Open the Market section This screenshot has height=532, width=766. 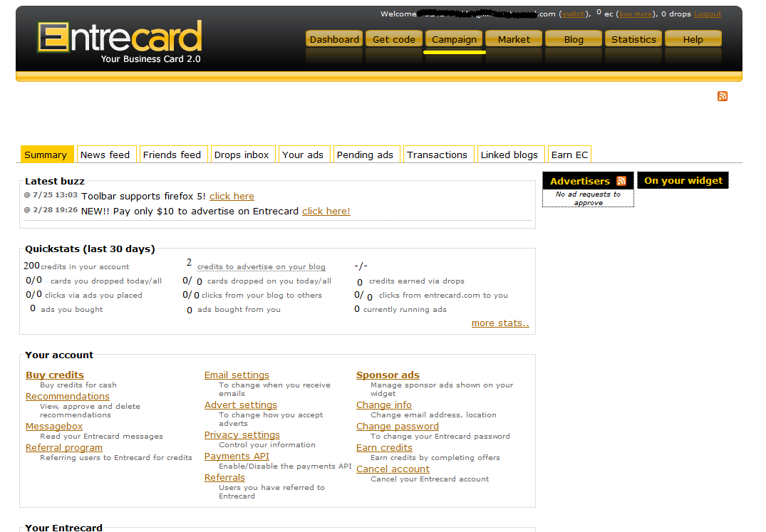[x=514, y=39]
